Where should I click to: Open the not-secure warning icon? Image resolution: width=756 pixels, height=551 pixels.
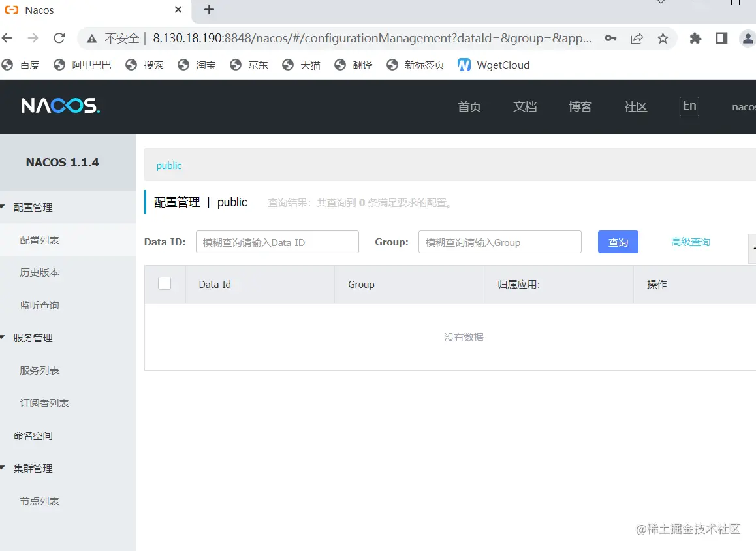click(91, 39)
